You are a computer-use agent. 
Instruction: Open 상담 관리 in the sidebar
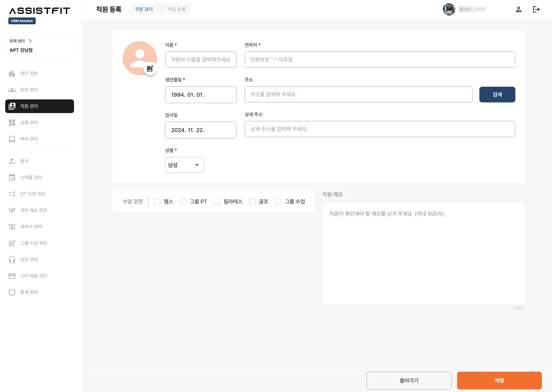click(29, 259)
